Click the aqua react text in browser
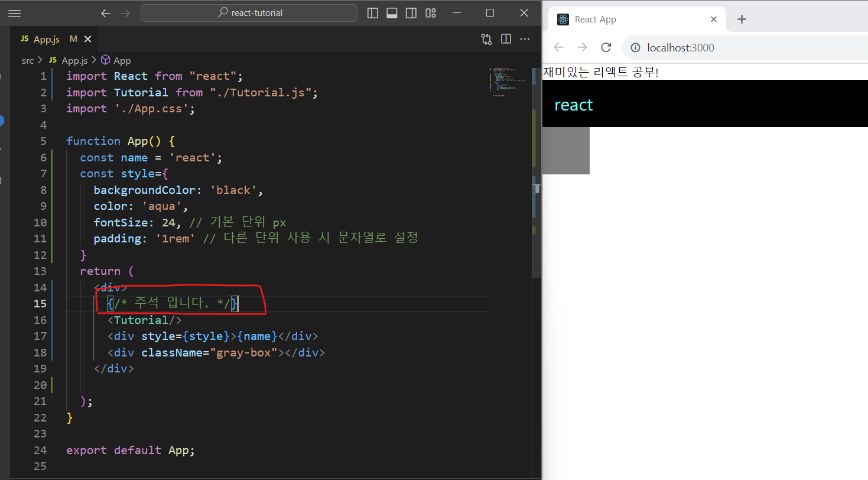This screenshot has height=480, width=868. pyautogui.click(x=573, y=105)
